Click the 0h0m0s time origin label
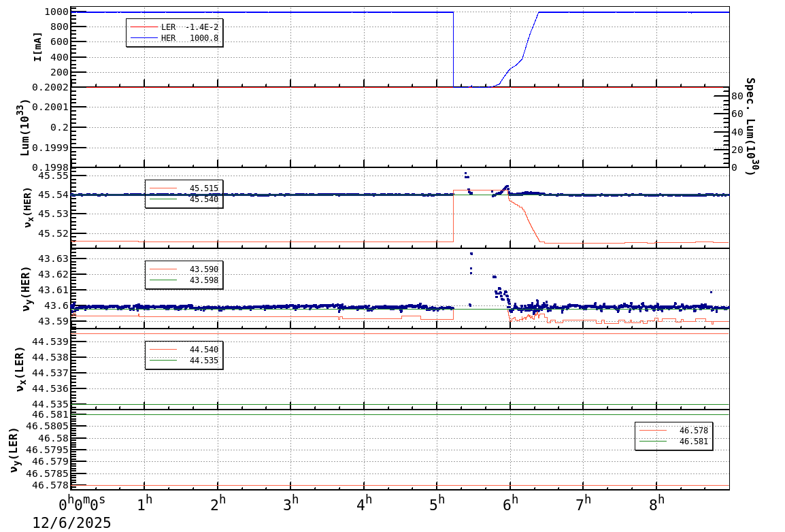This screenshot has width=785, height=532. 82,505
